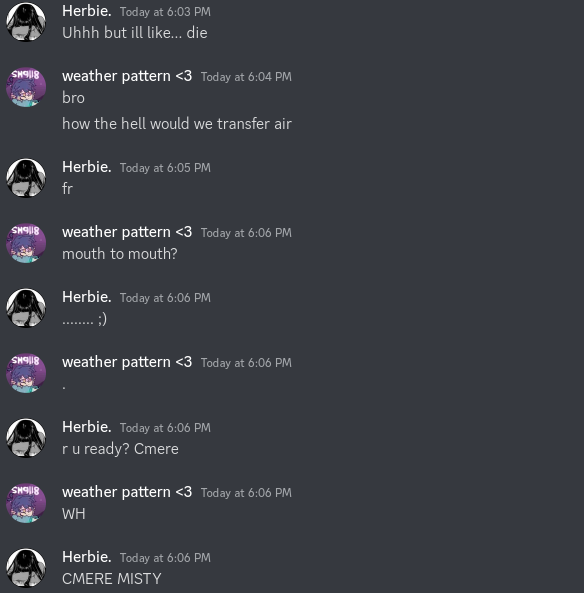584x593 pixels.
Task: Click weather pattern avatar on the '.' message
Action: click(x=26, y=373)
